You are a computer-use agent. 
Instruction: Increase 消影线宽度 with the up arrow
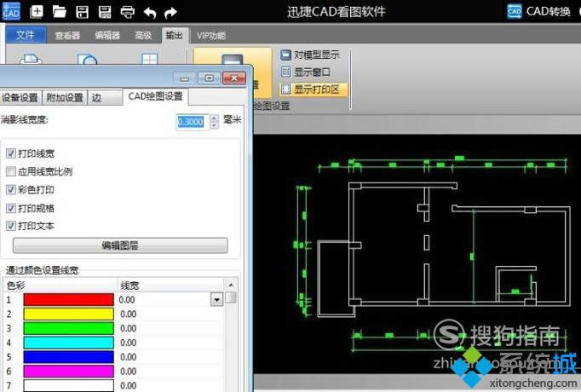pyautogui.click(x=214, y=118)
